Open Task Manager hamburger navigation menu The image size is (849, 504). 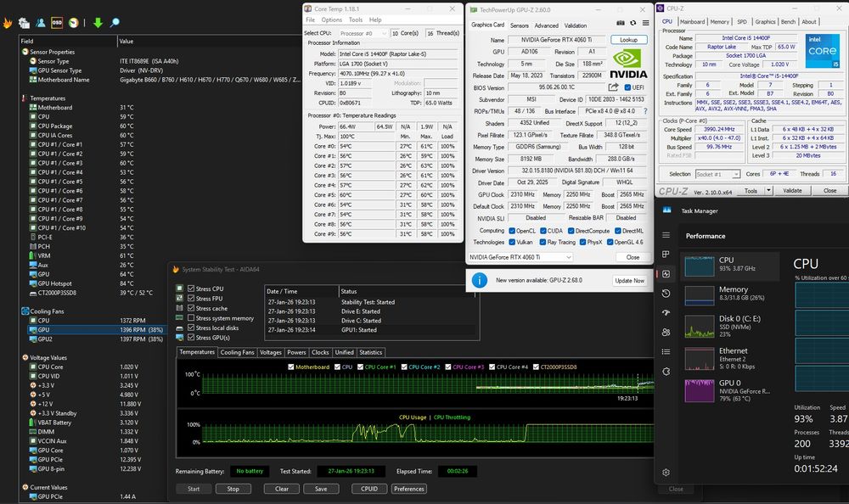click(666, 236)
